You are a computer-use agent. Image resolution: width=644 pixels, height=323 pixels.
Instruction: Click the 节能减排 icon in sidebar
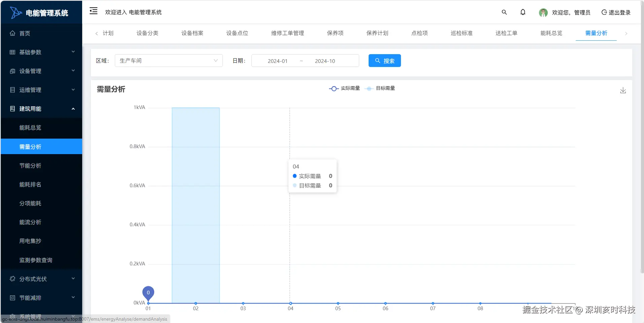pyautogui.click(x=12, y=298)
